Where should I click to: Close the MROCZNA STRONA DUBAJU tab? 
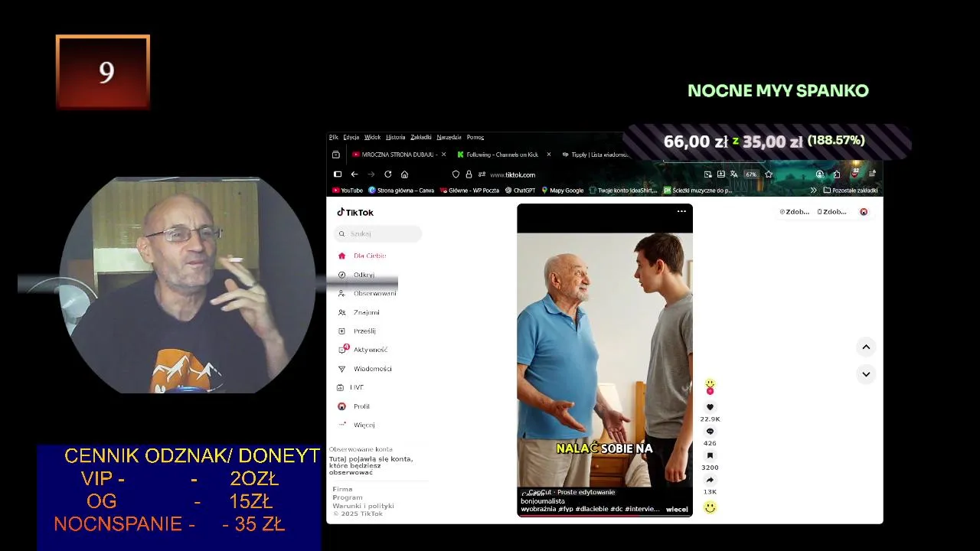click(444, 155)
